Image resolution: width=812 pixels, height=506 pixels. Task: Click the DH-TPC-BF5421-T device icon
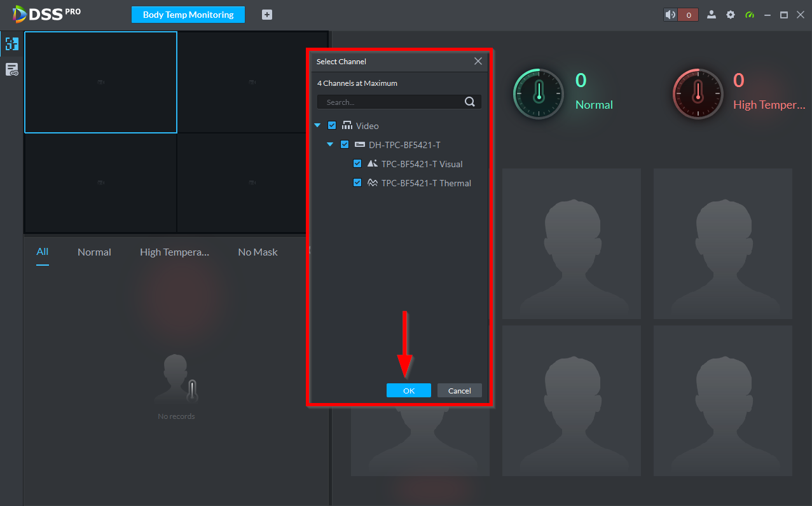[x=360, y=144]
